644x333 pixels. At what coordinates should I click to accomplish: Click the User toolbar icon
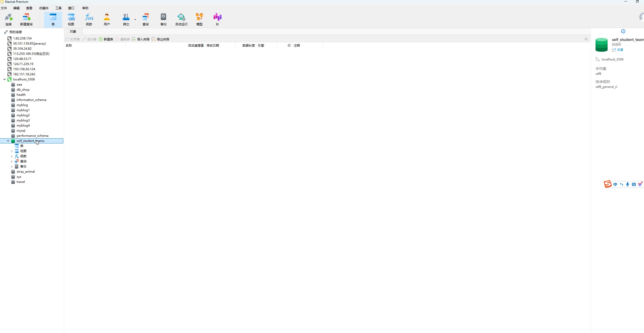point(107,19)
